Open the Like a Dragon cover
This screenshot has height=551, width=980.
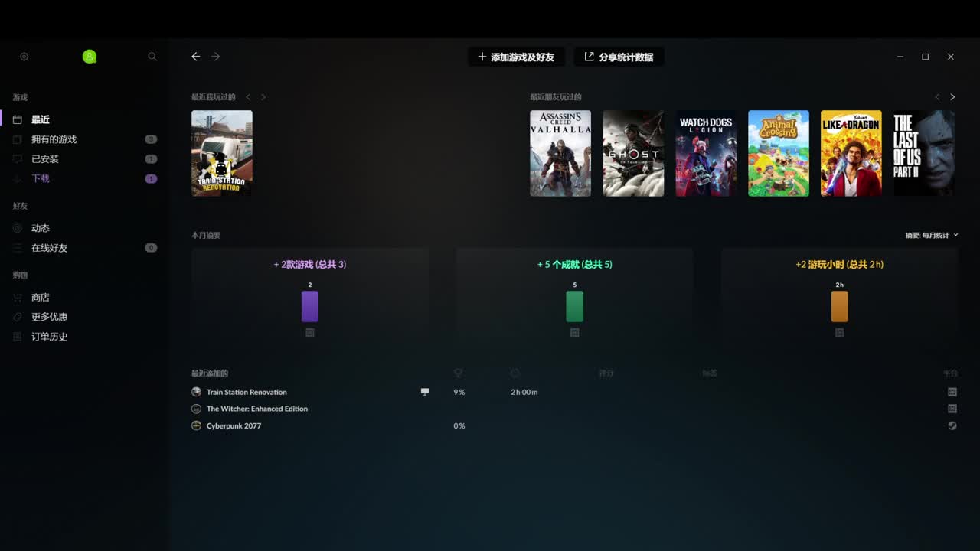[x=851, y=153]
